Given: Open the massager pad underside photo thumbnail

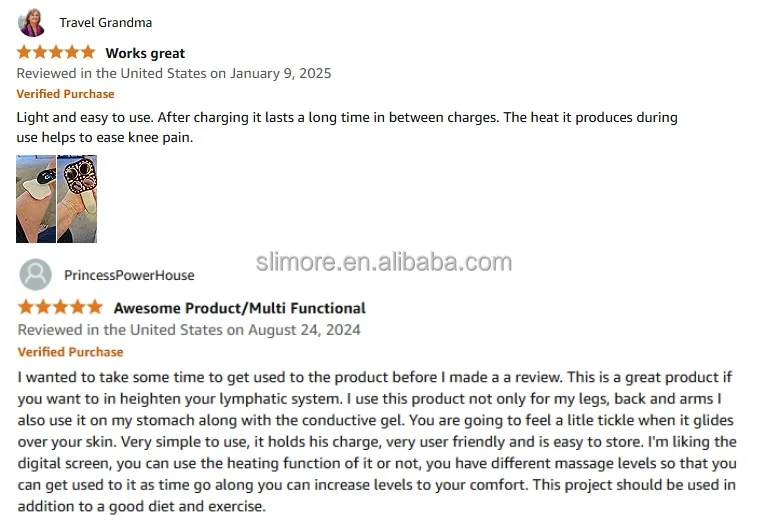Looking at the screenshot, I should tap(77, 199).
